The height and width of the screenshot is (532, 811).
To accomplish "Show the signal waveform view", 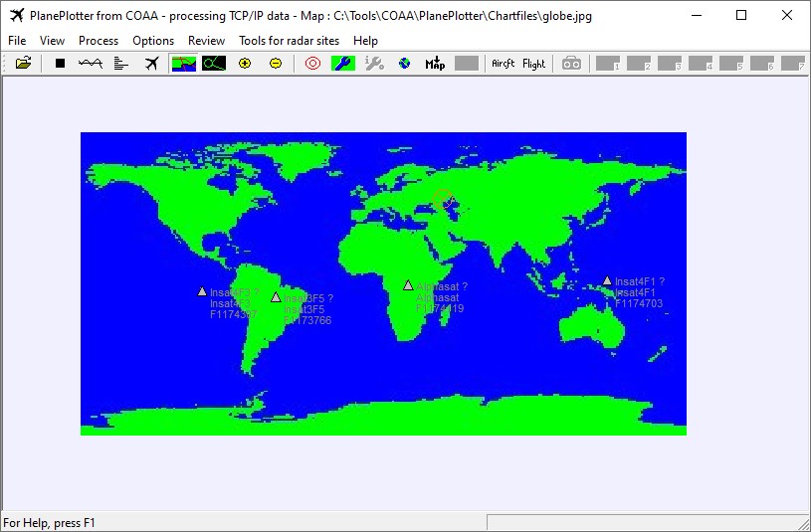I will point(91,64).
